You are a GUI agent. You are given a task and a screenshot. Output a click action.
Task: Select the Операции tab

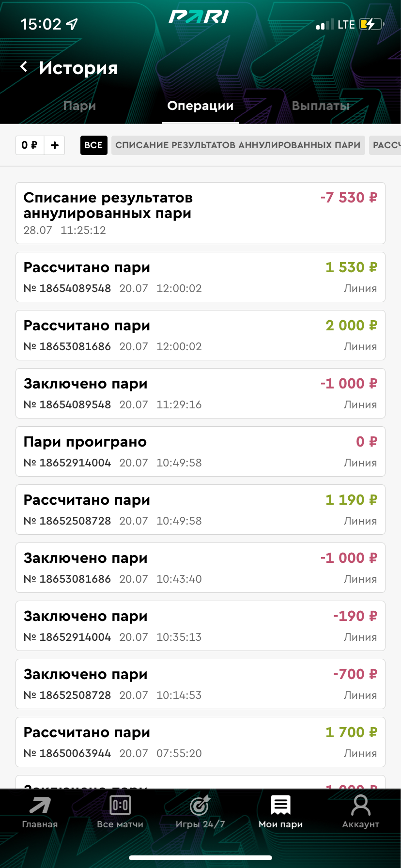(200, 106)
